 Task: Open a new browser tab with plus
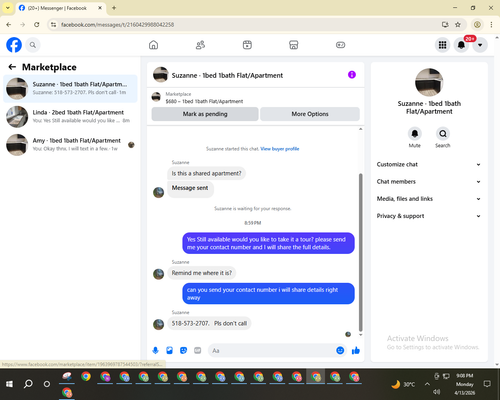[x=114, y=8]
